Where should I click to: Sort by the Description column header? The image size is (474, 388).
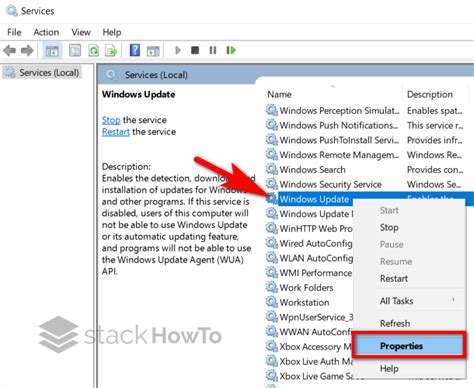click(430, 94)
